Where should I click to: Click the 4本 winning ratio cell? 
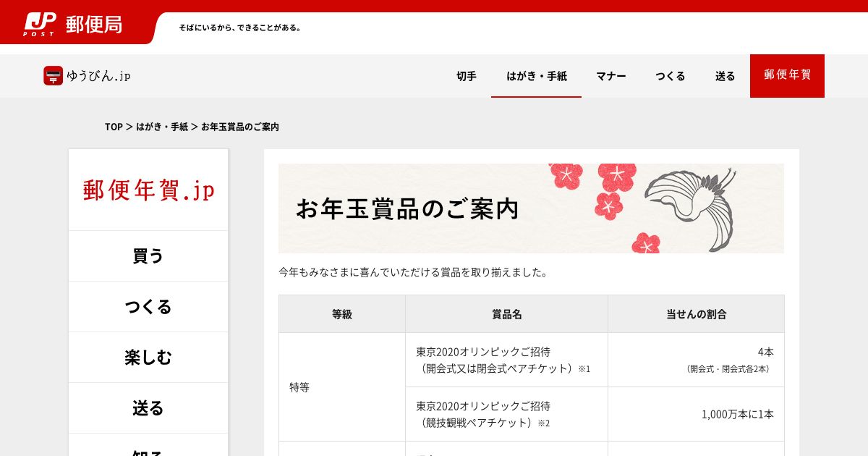point(696,360)
